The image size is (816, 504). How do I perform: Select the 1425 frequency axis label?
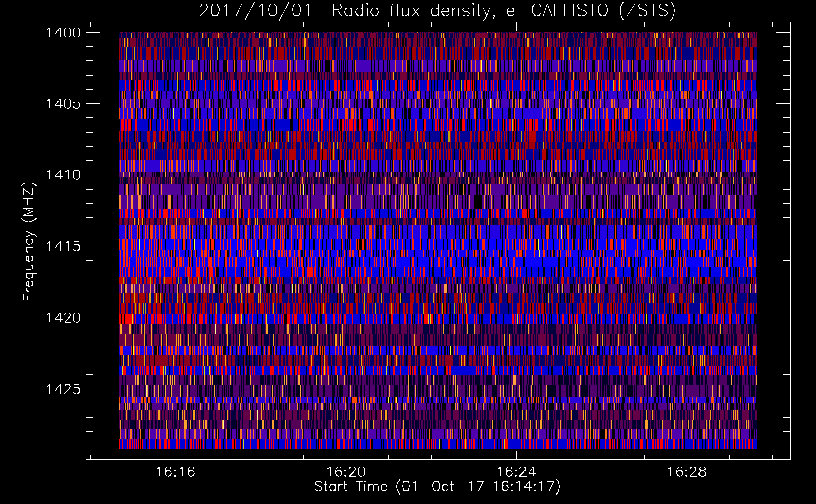coord(63,389)
